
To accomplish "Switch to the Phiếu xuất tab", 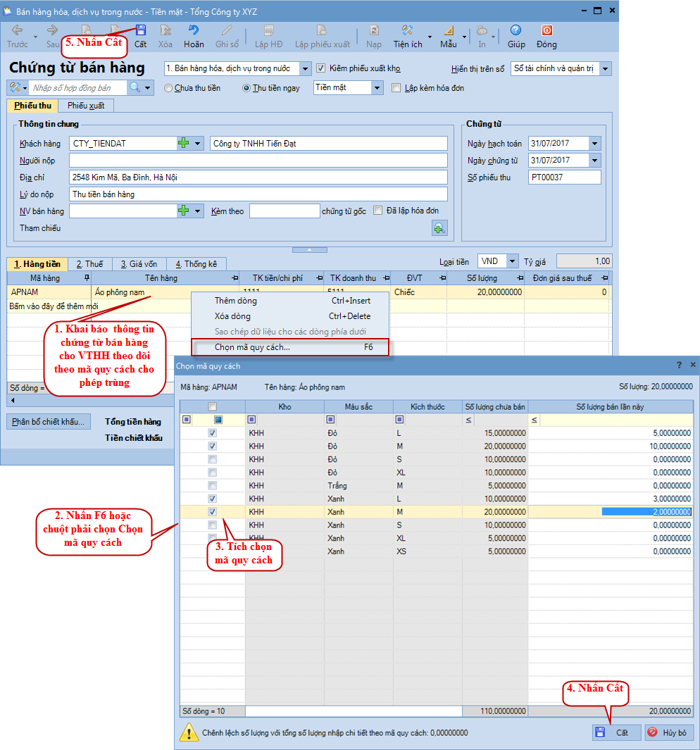I will pyautogui.click(x=86, y=106).
